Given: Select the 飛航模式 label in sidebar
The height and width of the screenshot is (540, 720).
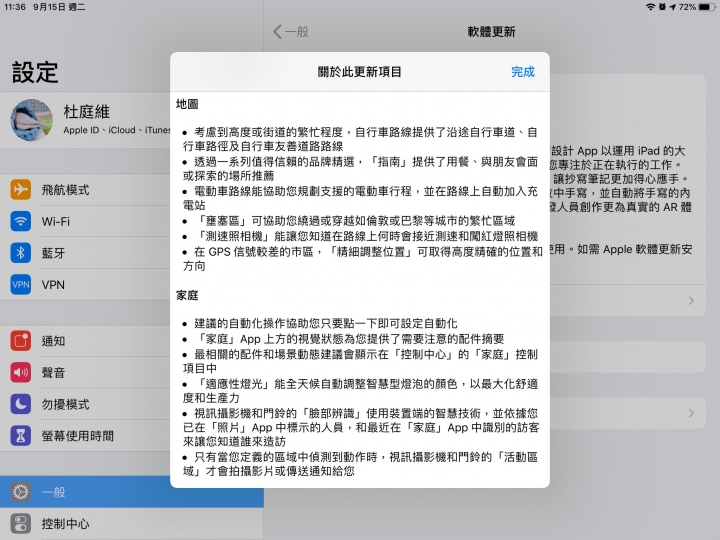Looking at the screenshot, I should (65, 190).
